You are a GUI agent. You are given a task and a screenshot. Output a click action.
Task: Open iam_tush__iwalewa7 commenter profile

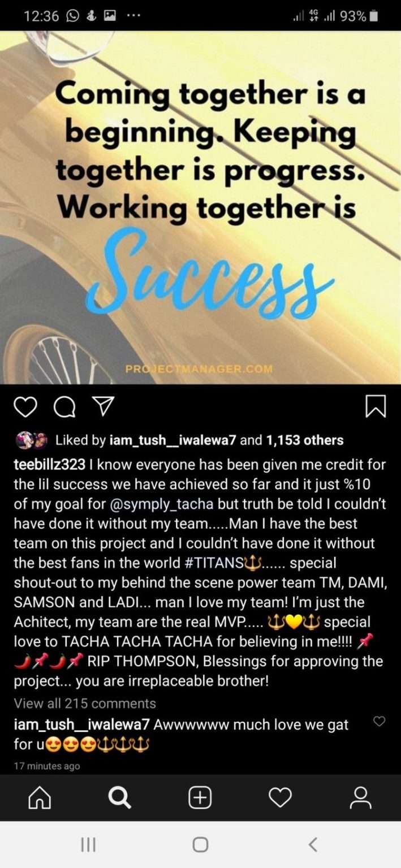(81, 724)
